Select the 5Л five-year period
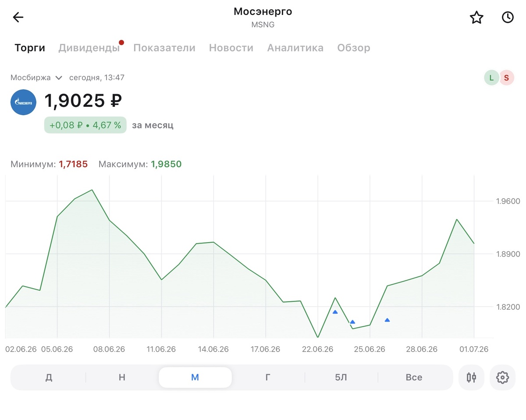Viewport: 526px width, 420px height. click(x=341, y=377)
